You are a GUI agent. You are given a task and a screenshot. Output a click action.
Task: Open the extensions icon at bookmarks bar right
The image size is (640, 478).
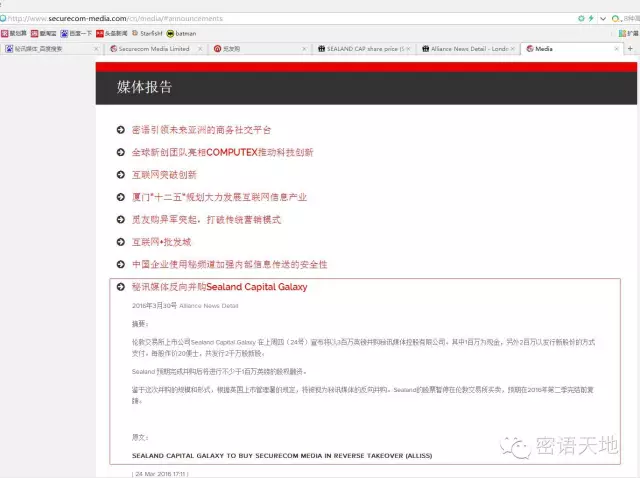point(622,33)
